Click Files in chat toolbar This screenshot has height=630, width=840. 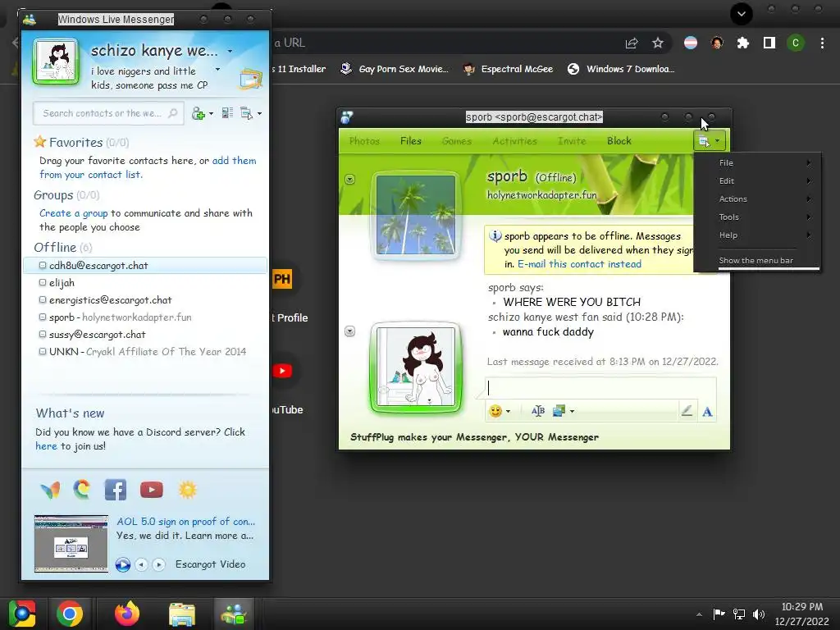[411, 141]
